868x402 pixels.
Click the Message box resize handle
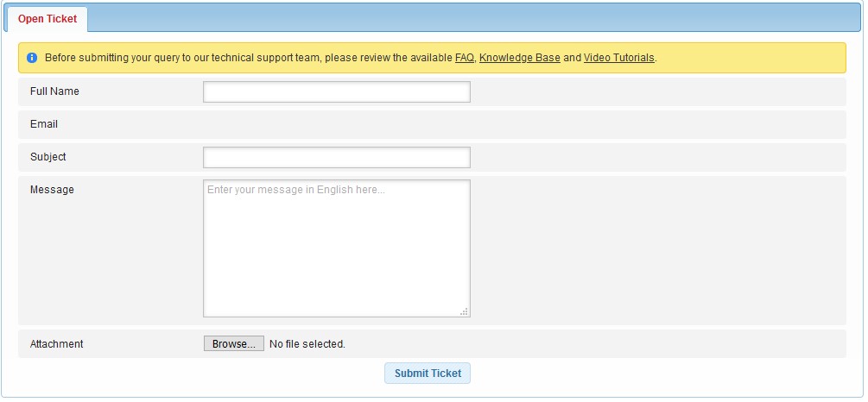coord(465,312)
